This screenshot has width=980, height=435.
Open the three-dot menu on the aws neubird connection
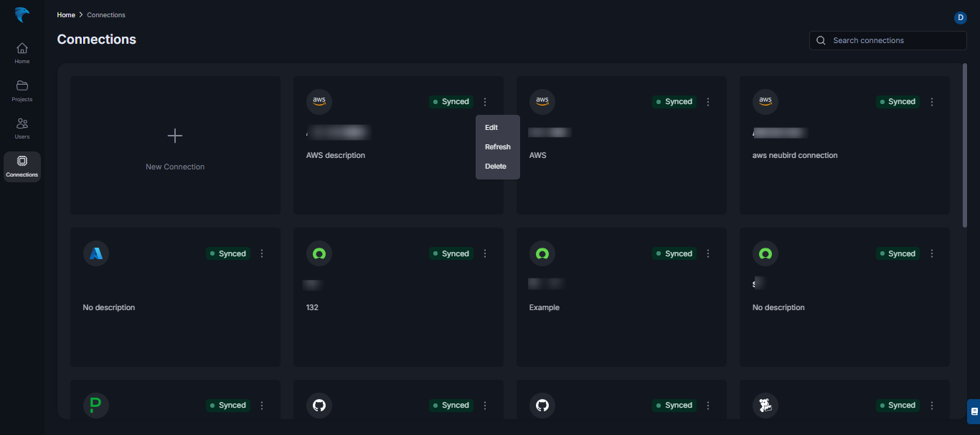931,101
